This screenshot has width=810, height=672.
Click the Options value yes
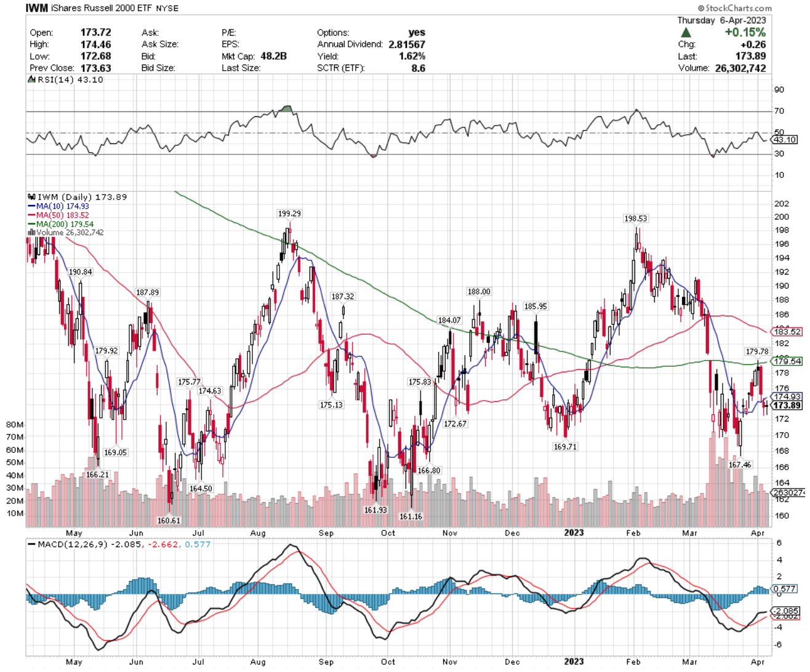click(x=417, y=32)
